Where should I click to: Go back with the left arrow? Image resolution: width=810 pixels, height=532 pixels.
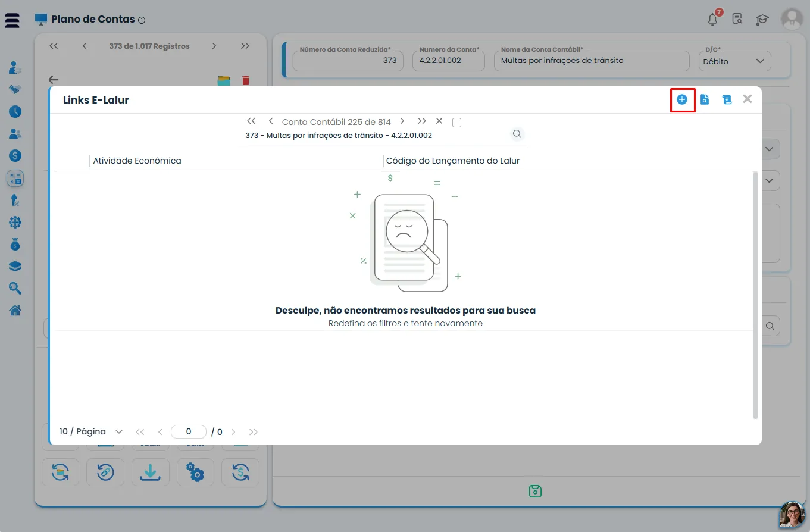click(54, 80)
